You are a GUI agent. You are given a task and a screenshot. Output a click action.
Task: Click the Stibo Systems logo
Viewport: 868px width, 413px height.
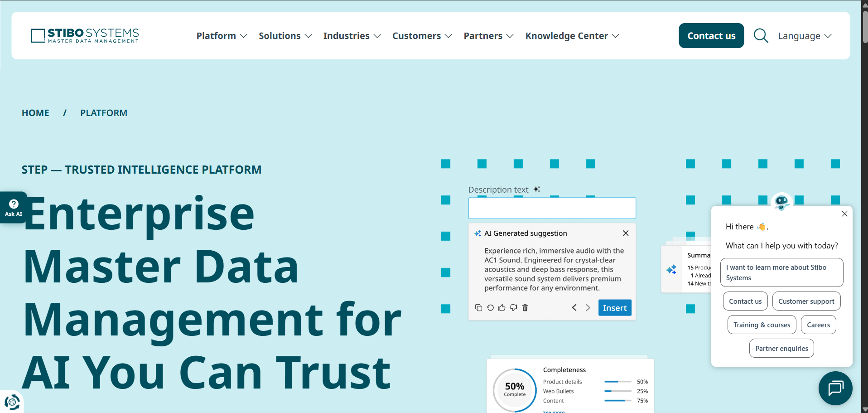[85, 35]
